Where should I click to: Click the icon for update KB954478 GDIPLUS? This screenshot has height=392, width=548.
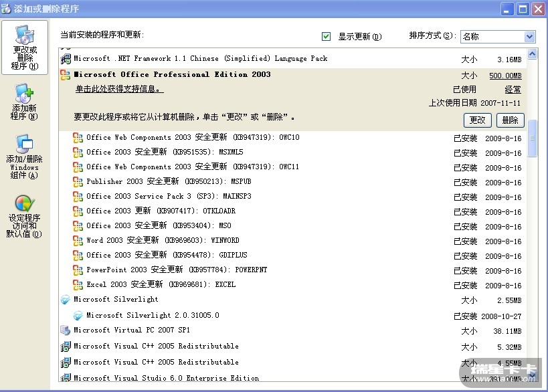[x=78, y=255]
